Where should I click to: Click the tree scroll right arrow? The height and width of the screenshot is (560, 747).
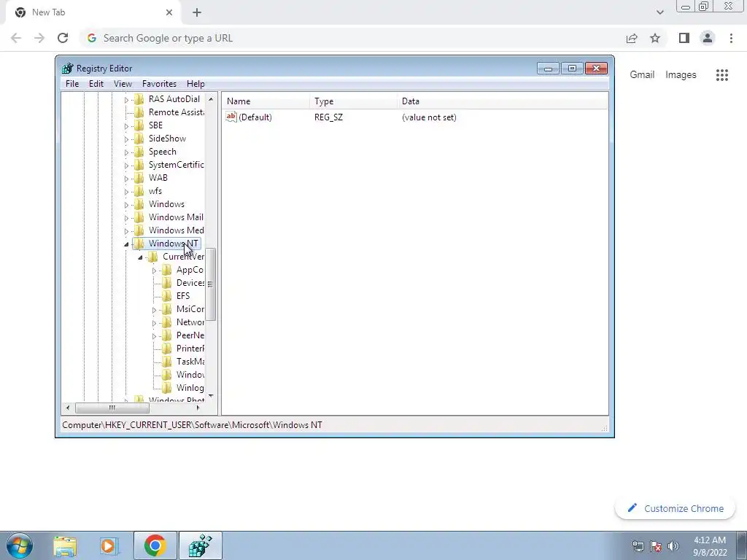tap(198, 408)
